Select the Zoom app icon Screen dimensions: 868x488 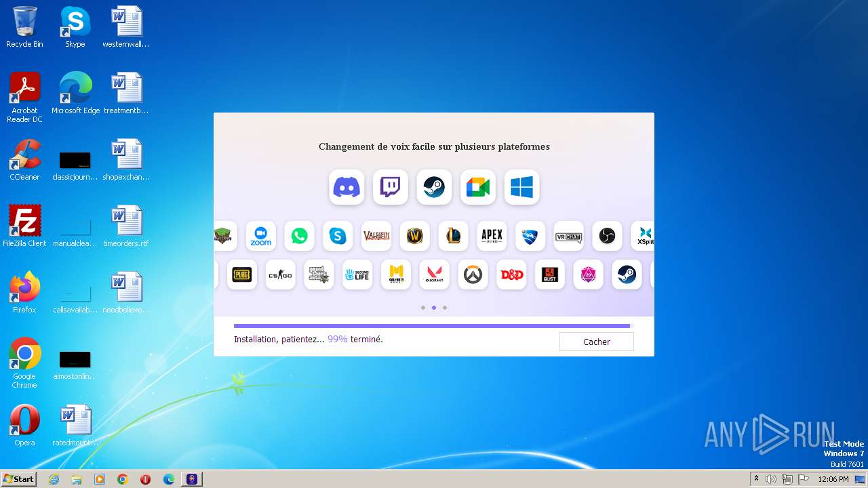click(x=261, y=236)
